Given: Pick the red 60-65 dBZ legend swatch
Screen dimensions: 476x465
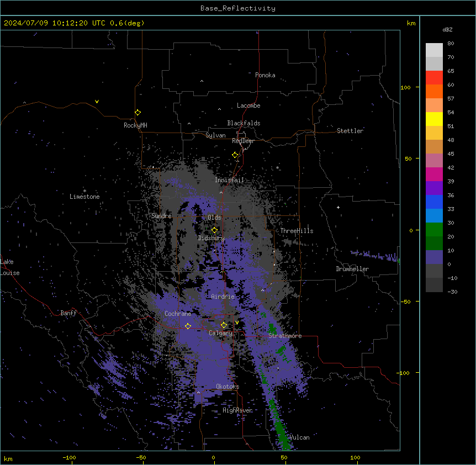Looking at the screenshot, I should [x=434, y=77].
